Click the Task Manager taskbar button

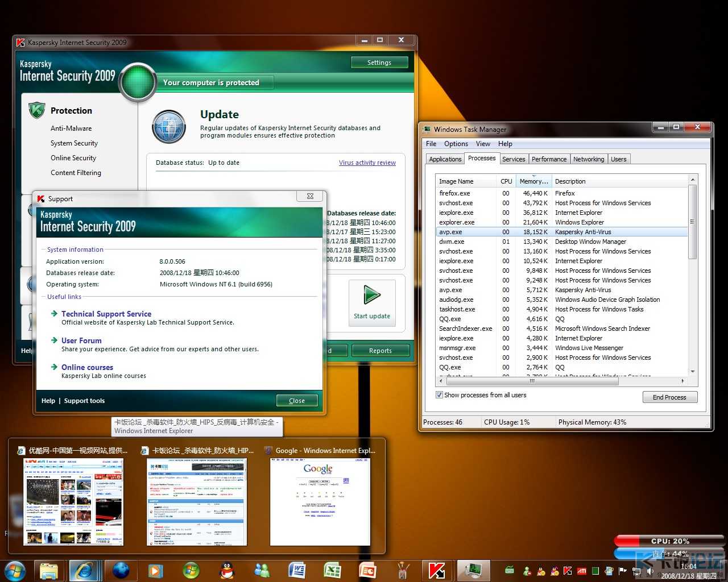point(473,571)
